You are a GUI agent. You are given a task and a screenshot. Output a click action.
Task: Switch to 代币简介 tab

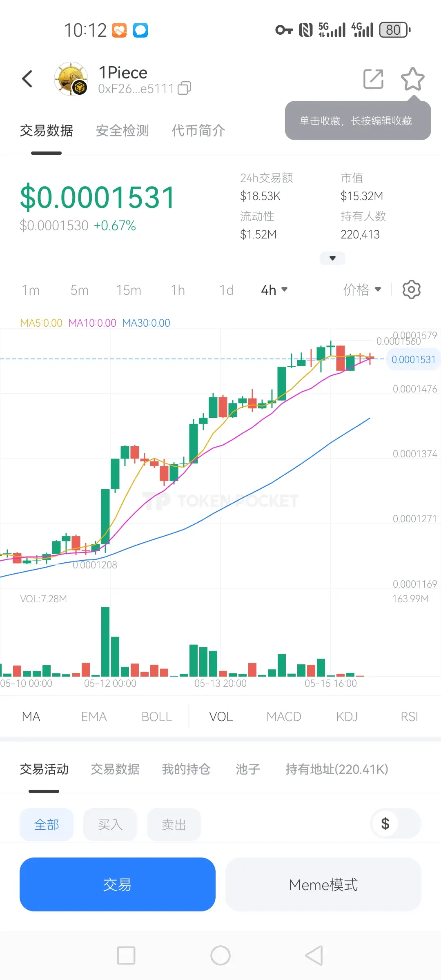(198, 131)
